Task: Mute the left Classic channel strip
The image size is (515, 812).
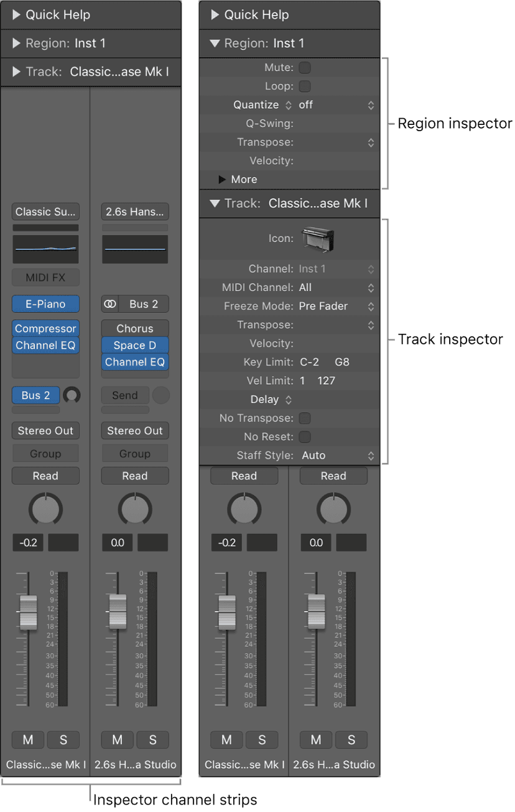Action: (28, 740)
